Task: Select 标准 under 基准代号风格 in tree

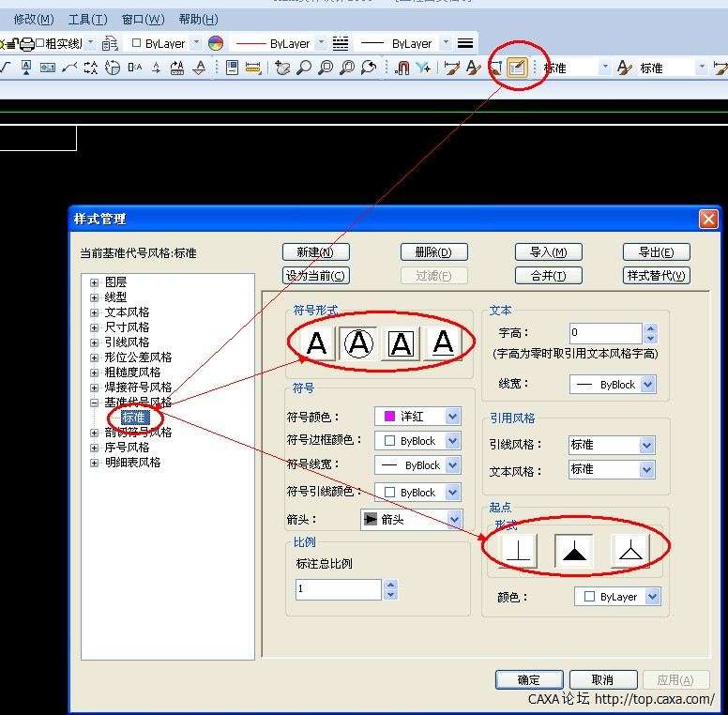Action: tap(135, 418)
